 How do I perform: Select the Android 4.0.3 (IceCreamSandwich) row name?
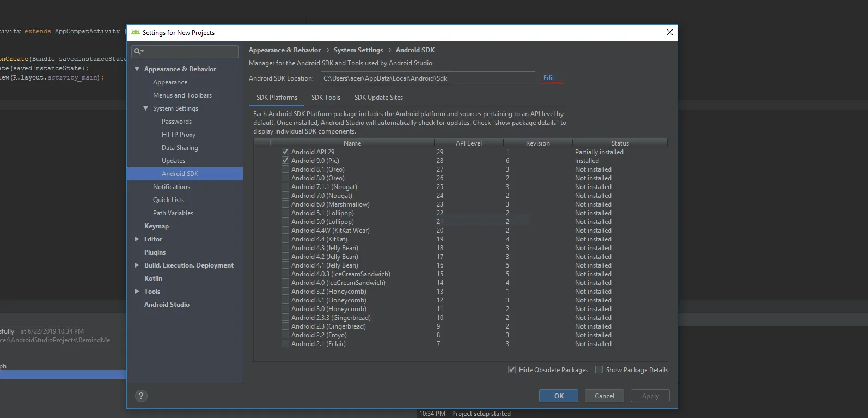point(341,274)
